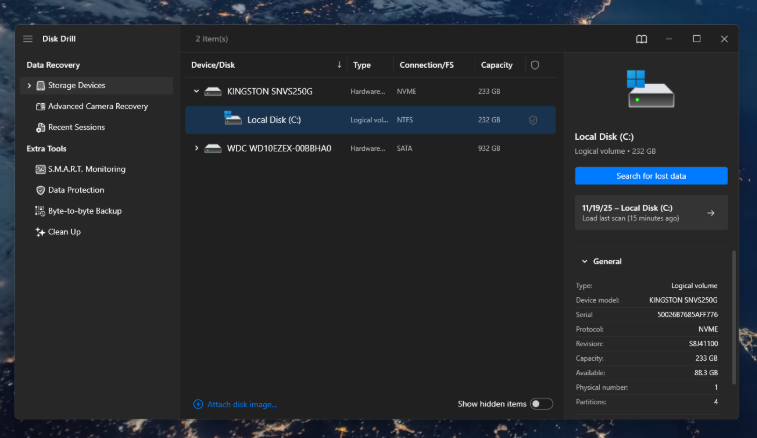Image resolution: width=757 pixels, height=438 pixels.
Task: Click the Recent Sessions icon
Action: click(40, 127)
